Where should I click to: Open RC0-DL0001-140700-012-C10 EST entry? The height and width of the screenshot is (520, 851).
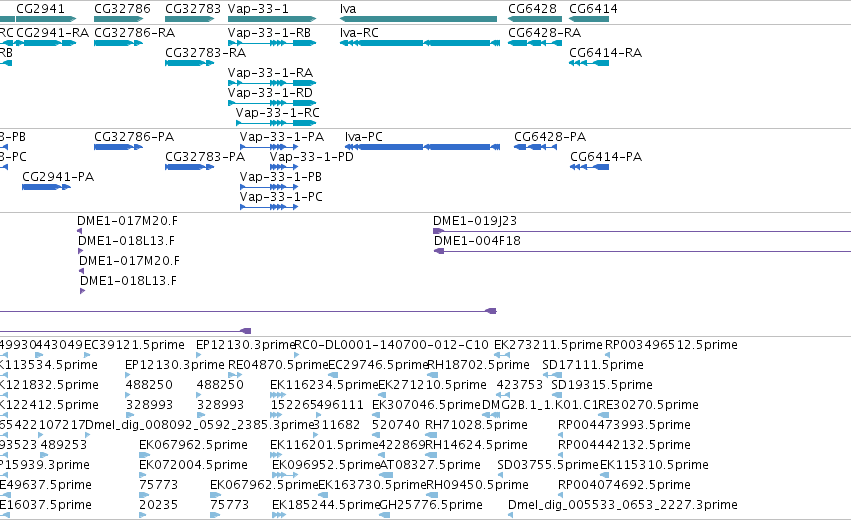click(391, 345)
